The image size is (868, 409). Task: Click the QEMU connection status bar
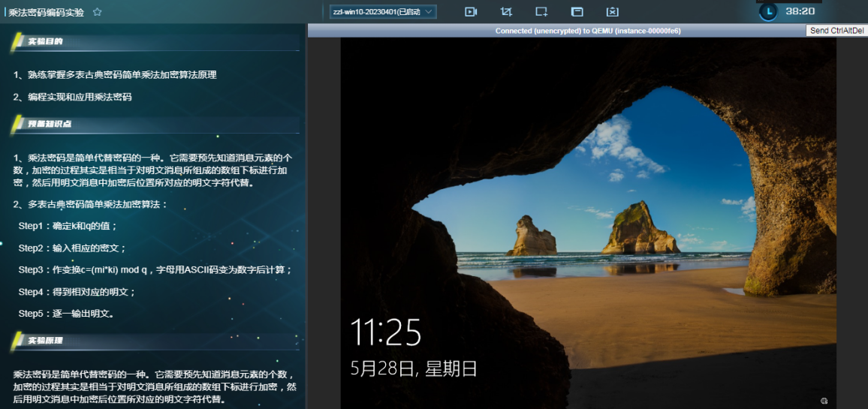587,31
